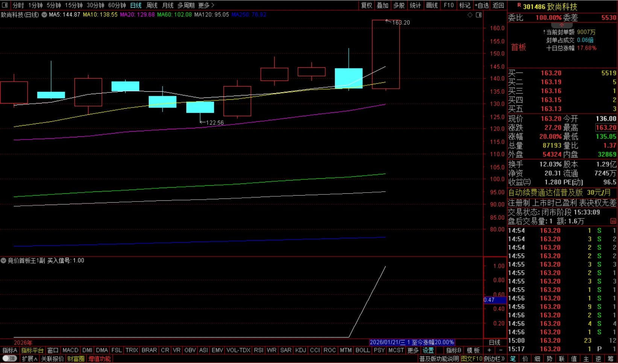Select the 指标A indicator tab
The width and height of the screenshot is (618, 364).
click(10, 350)
